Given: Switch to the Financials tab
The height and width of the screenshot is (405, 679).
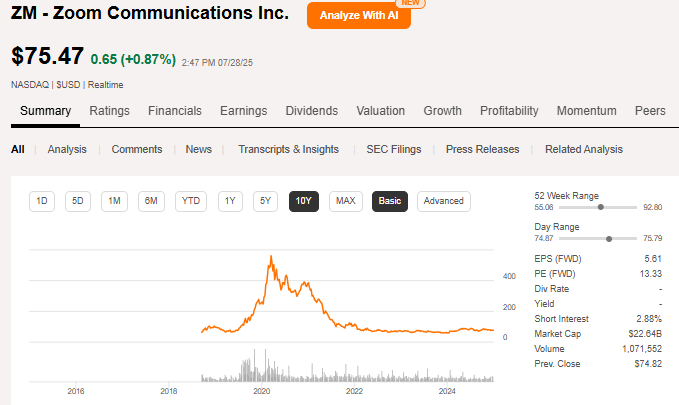Looking at the screenshot, I should pyautogui.click(x=175, y=111).
